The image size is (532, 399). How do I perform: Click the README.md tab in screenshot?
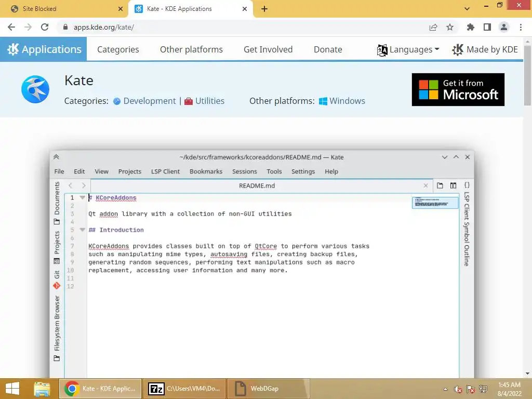point(257,185)
